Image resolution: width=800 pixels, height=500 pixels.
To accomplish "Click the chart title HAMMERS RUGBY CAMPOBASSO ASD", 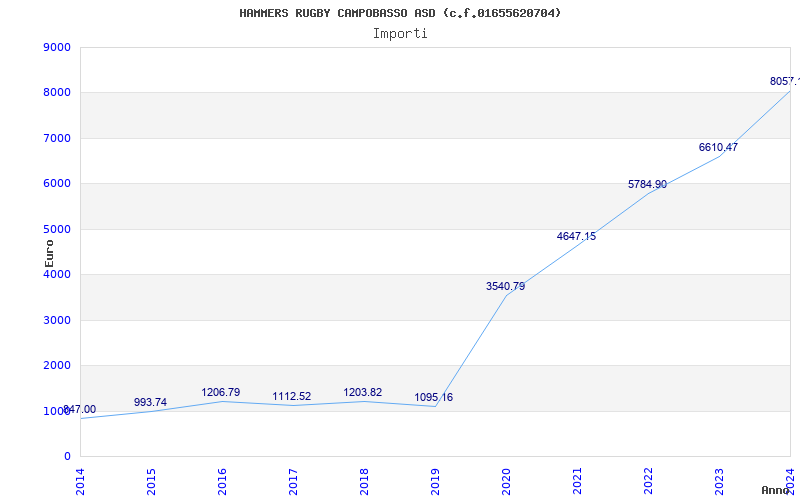I will tap(400, 13).
